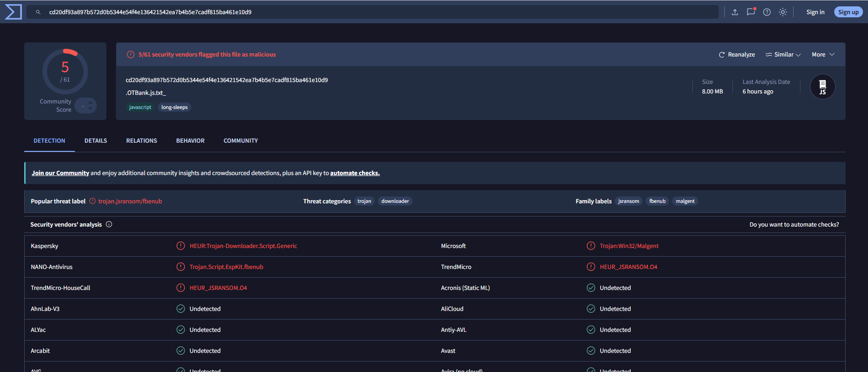
Task: Switch to the DETAILS tab
Action: point(96,141)
